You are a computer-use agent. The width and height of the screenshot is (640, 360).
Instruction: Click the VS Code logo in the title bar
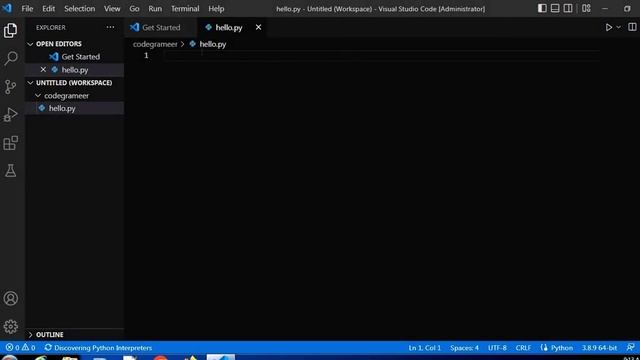point(7,8)
